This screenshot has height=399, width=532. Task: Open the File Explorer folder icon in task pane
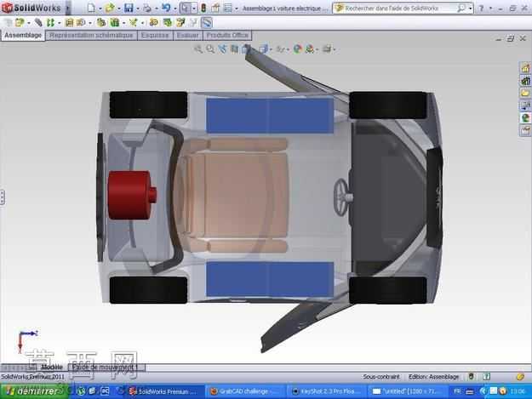(525, 93)
